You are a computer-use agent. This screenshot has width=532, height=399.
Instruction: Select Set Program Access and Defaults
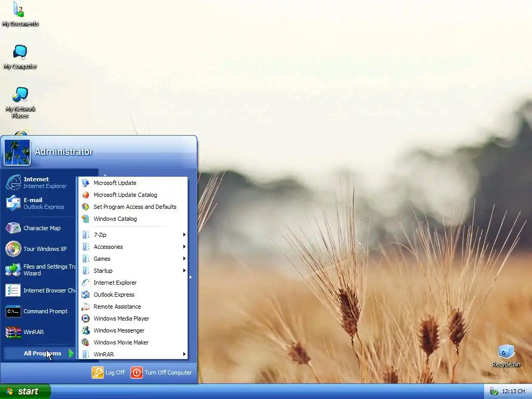point(133,207)
